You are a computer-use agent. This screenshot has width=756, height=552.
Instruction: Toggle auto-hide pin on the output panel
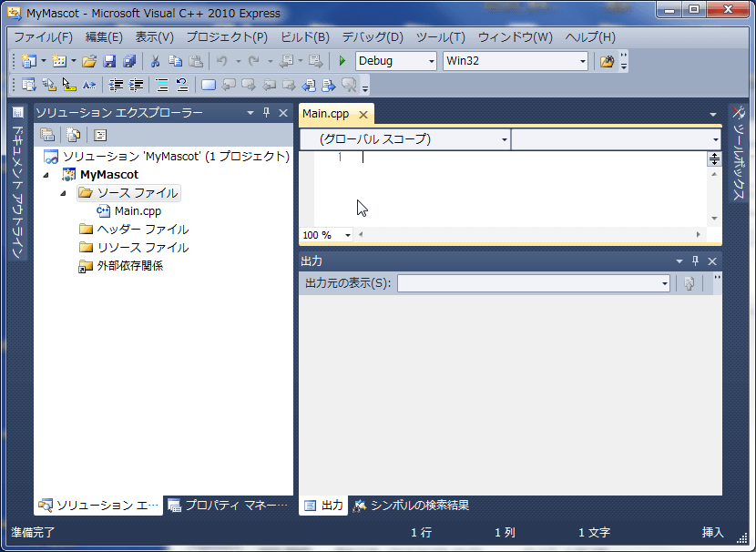coord(695,261)
